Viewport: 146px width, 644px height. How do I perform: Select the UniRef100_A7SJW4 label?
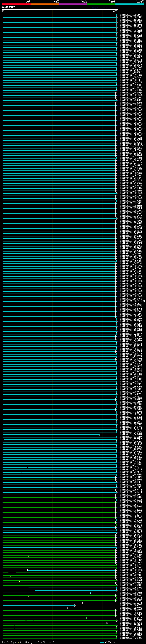(131, 158)
